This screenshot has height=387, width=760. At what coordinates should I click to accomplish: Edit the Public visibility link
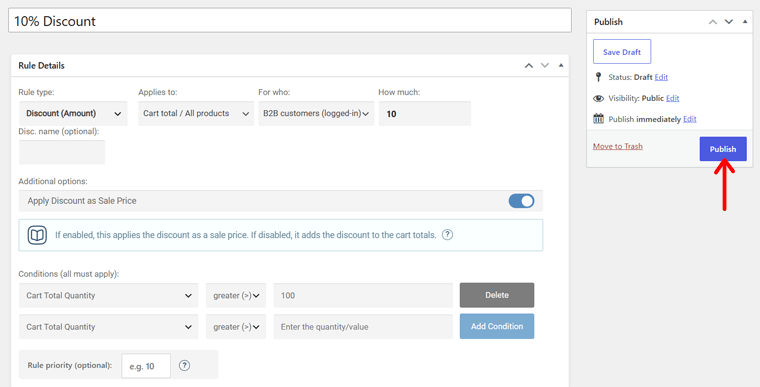tap(672, 98)
